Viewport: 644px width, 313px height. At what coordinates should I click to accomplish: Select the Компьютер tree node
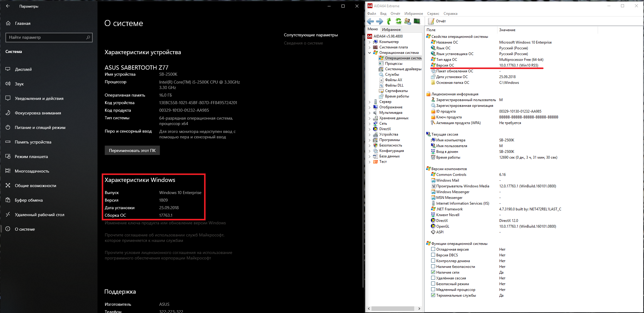[389, 42]
